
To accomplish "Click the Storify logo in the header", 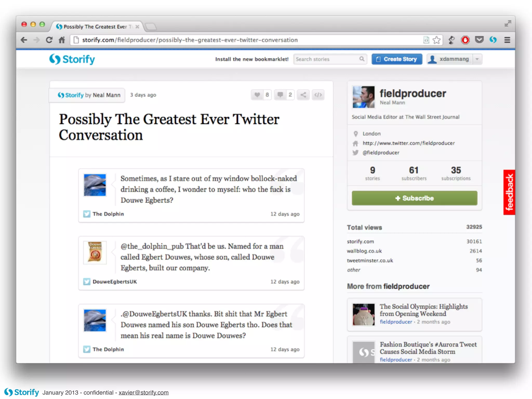I will click(72, 59).
